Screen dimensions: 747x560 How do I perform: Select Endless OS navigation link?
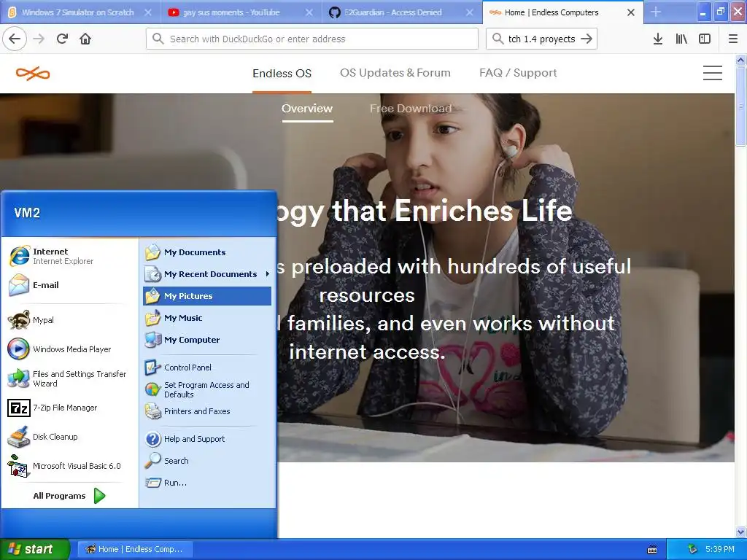282,74
